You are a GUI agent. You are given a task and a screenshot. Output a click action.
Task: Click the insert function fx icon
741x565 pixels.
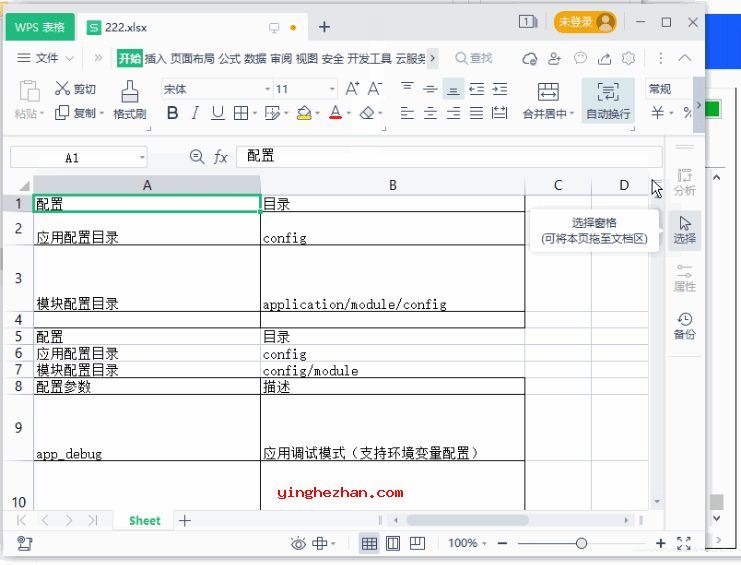click(221, 156)
